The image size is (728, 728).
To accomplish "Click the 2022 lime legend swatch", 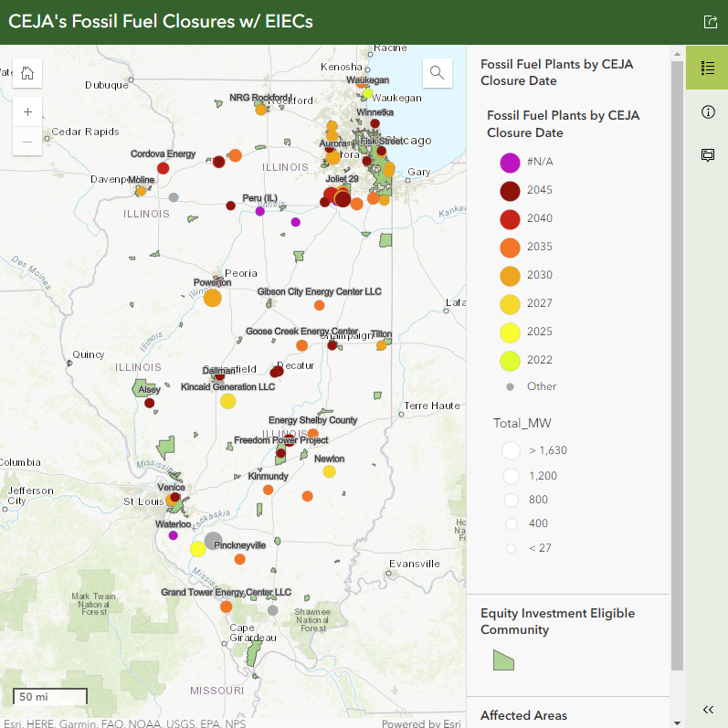I will [510, 361].
